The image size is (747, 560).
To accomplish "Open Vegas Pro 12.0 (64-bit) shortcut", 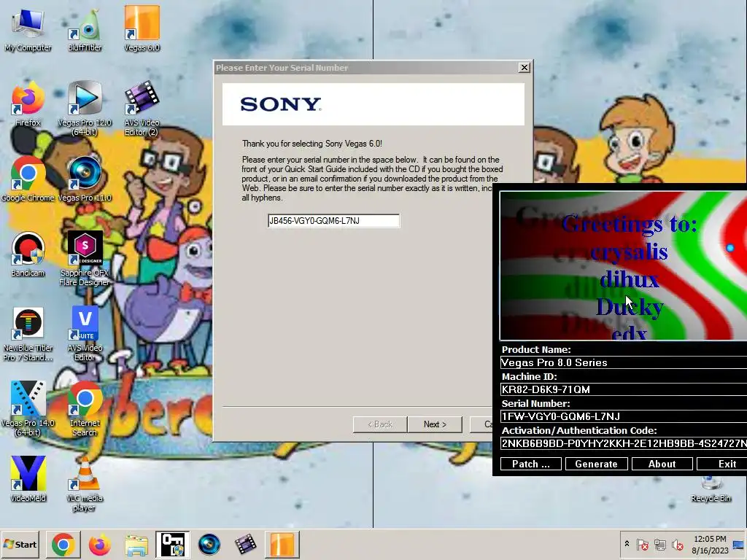I will [85, 109].
